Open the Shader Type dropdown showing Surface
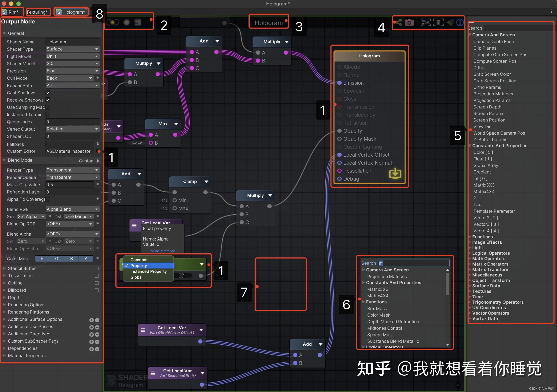Screen dimensions: 557x392 click(x=72, y=49)
